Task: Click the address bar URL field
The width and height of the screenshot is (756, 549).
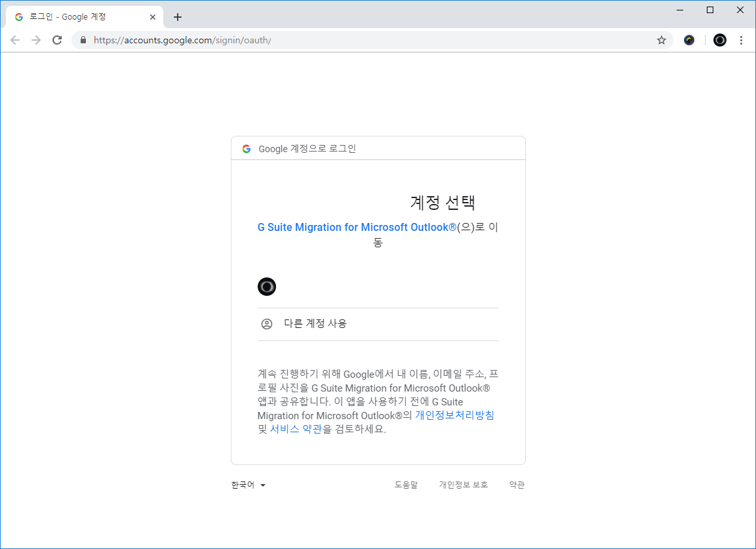Action: tap(367, 40)
